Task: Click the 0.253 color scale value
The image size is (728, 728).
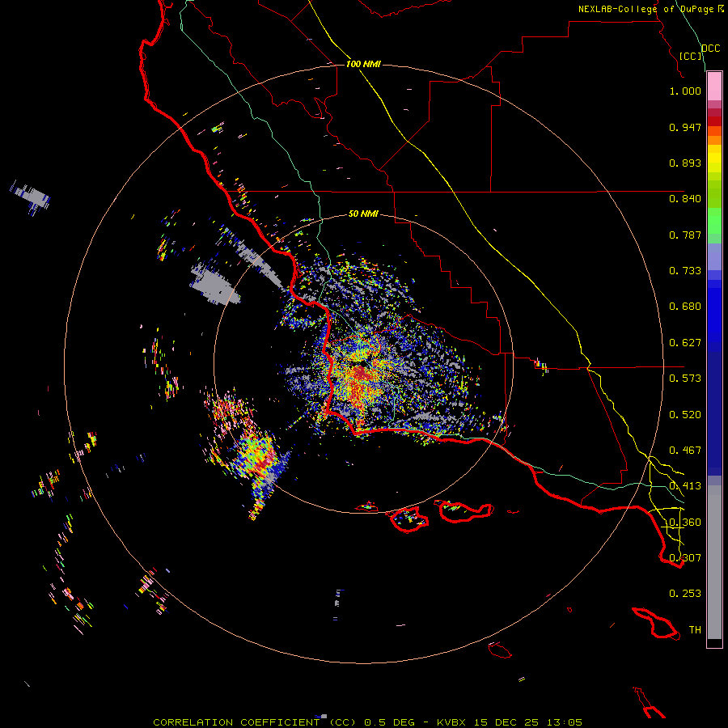Action: 685,594
